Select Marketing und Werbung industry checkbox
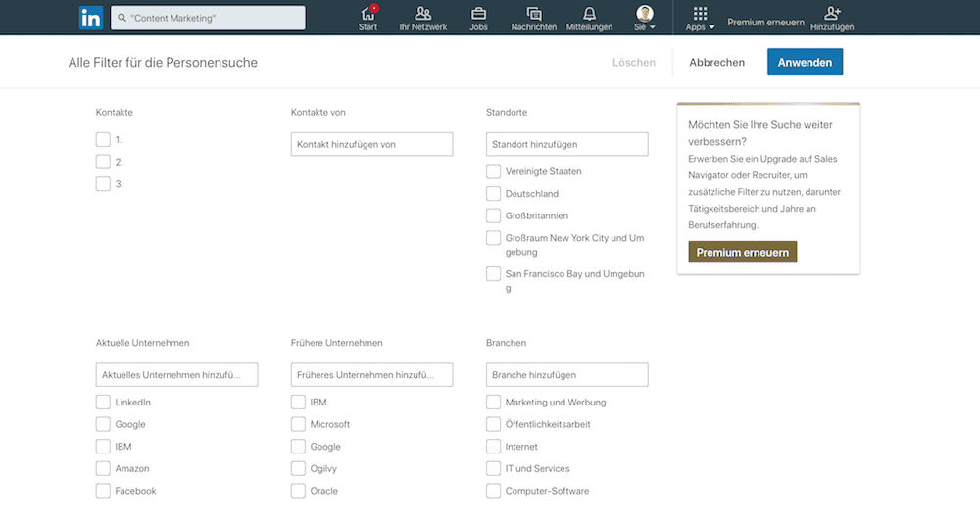Viewport: 980px width, 524px height. click(x=493, y=403)
